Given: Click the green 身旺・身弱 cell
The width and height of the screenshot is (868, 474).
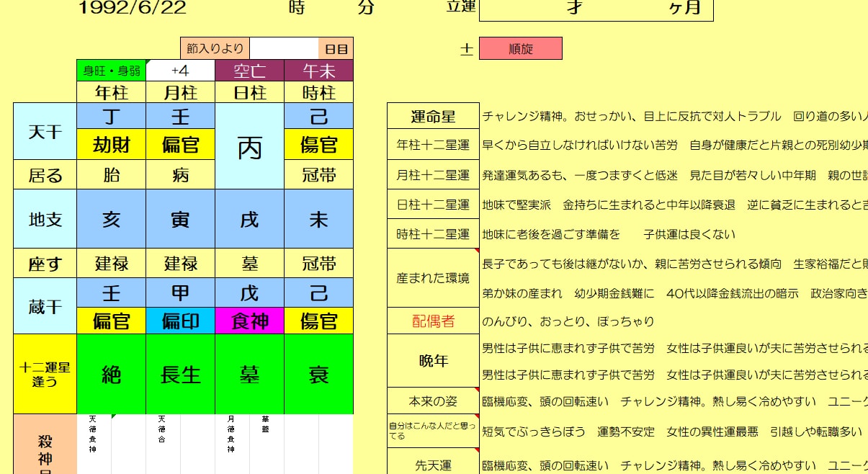Looking at the screenshot, I should tap(111, 71).
